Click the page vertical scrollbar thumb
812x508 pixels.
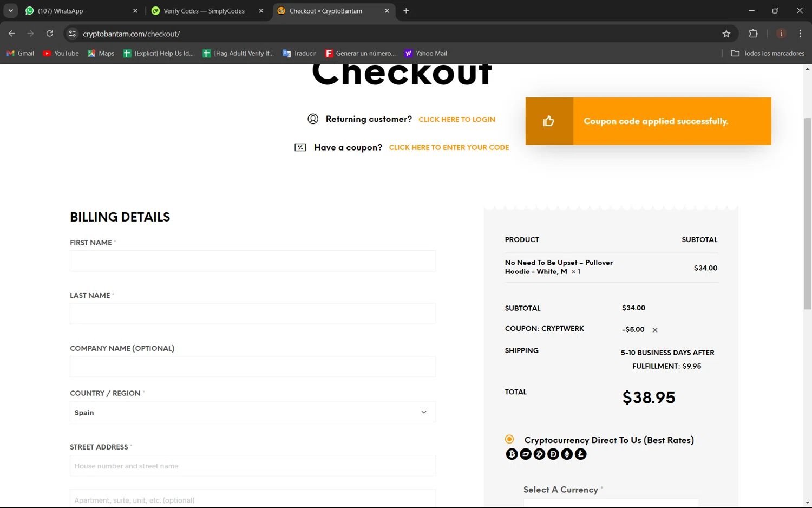(807, 214)
